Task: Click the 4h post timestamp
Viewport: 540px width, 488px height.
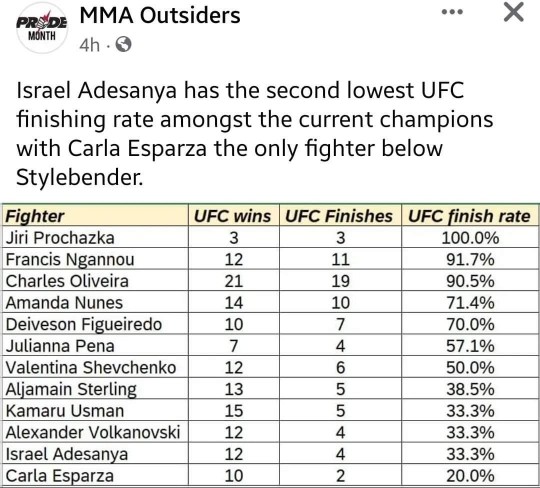Action: pos(90,45)
